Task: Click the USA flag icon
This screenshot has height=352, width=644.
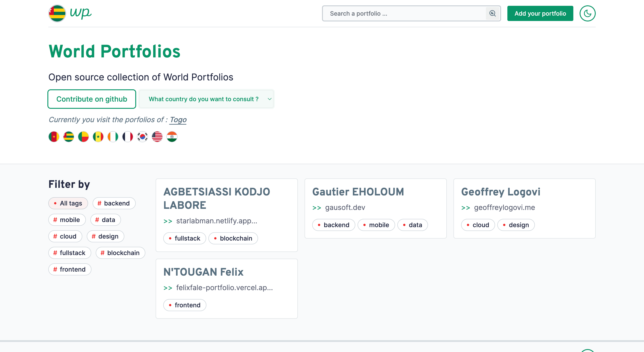Action: [157, 136]
